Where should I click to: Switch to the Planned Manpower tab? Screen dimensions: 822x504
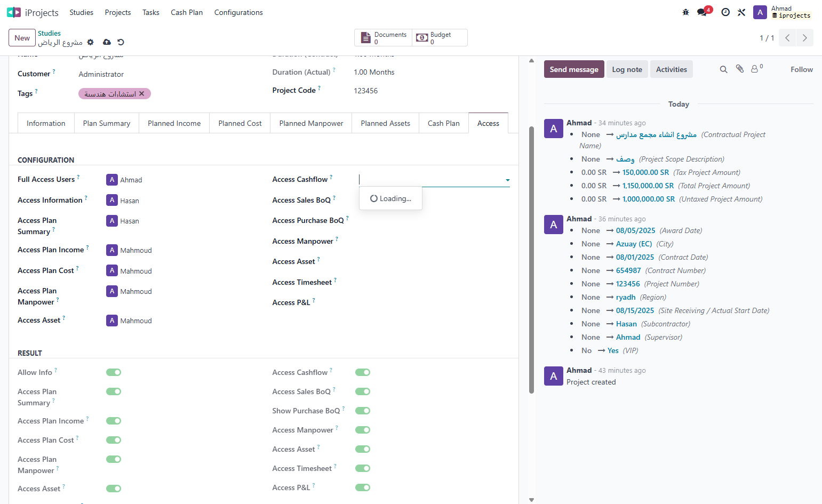tap(311, 123)
